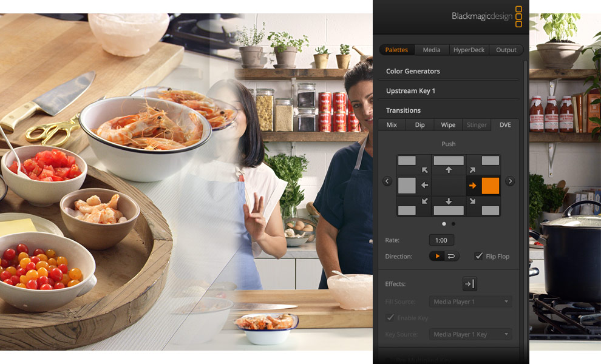Open the Key Source dropdown
Viewport: 601px width, 364px height.
pos(470,334)
